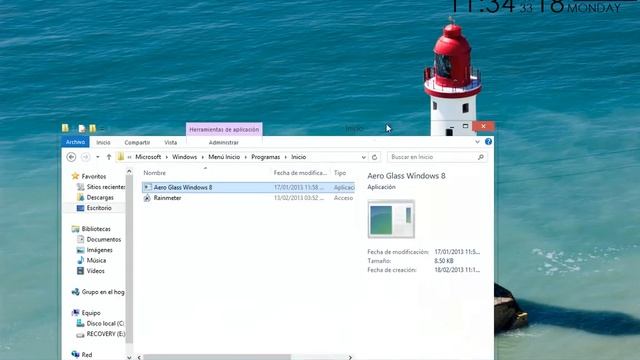Click sidebar scrollbar down arrow

[129, 357]
